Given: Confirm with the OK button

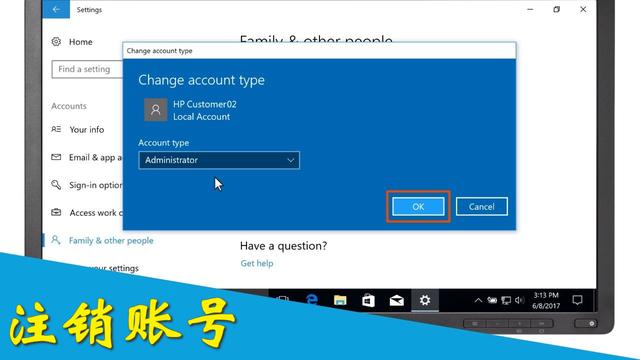Looking at the screenshot, I should tap(418, 207).
